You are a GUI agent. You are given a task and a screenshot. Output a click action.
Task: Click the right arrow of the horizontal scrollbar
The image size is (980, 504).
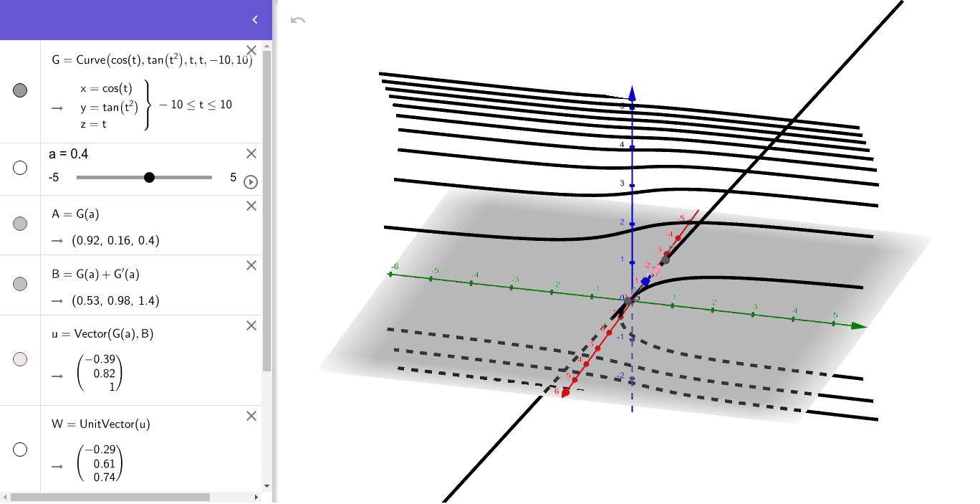(x=258, y=495)
